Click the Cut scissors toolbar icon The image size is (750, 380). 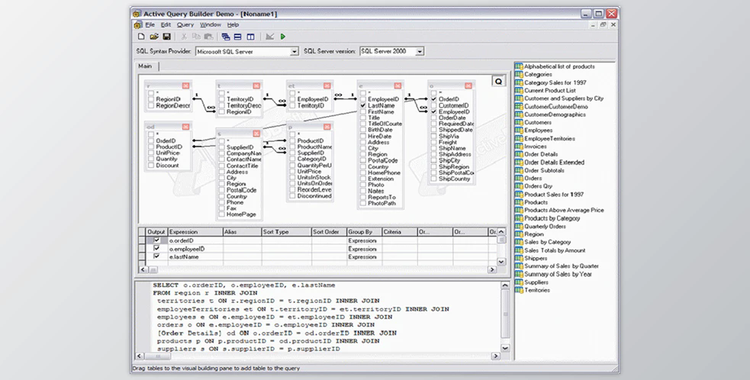[184, 36]
